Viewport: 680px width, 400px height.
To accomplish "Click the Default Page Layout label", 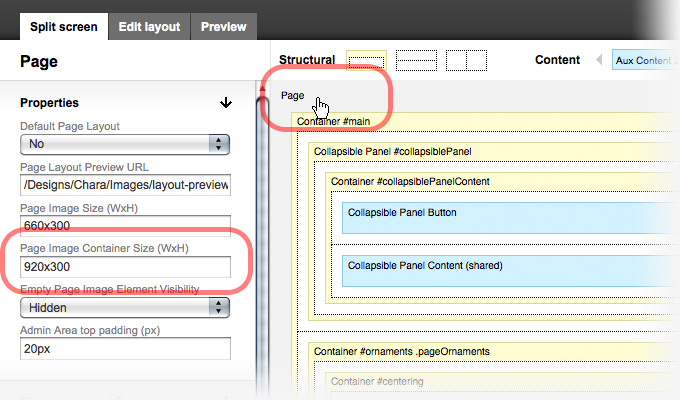I will click(70, 126).
